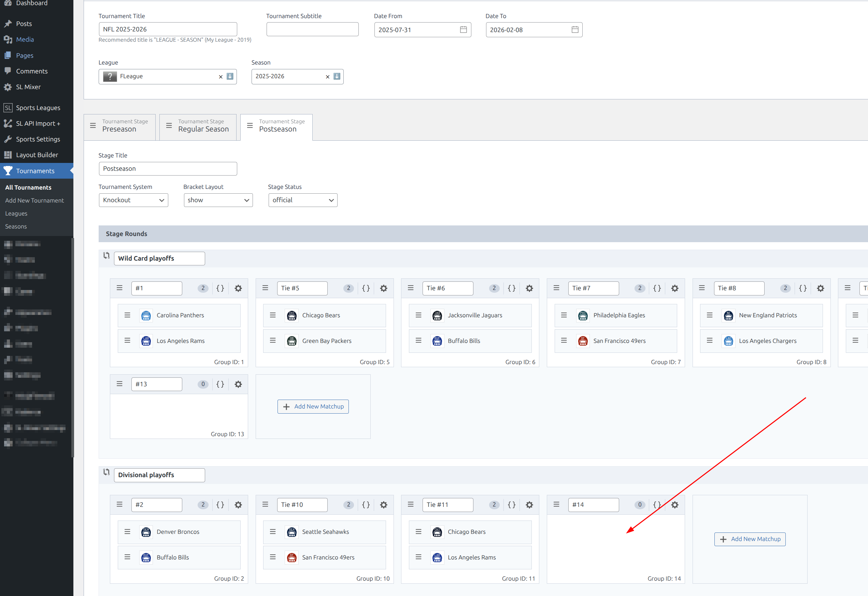Click curly braces icon on Tie #6

[x=511, y=288]
